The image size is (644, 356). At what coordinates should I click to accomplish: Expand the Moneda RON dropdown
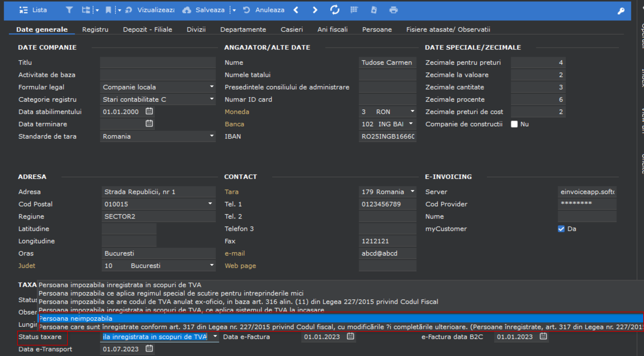click(412, 112)
